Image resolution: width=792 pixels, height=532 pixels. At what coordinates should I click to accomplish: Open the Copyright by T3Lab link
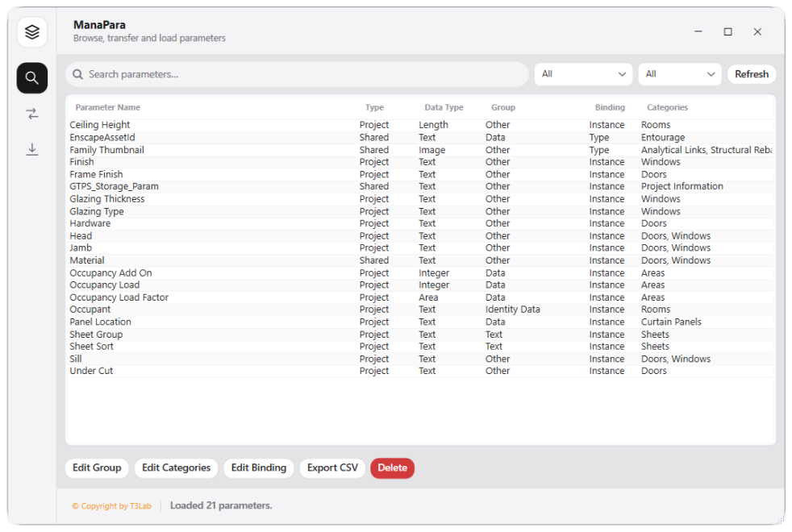coord(111,505)
